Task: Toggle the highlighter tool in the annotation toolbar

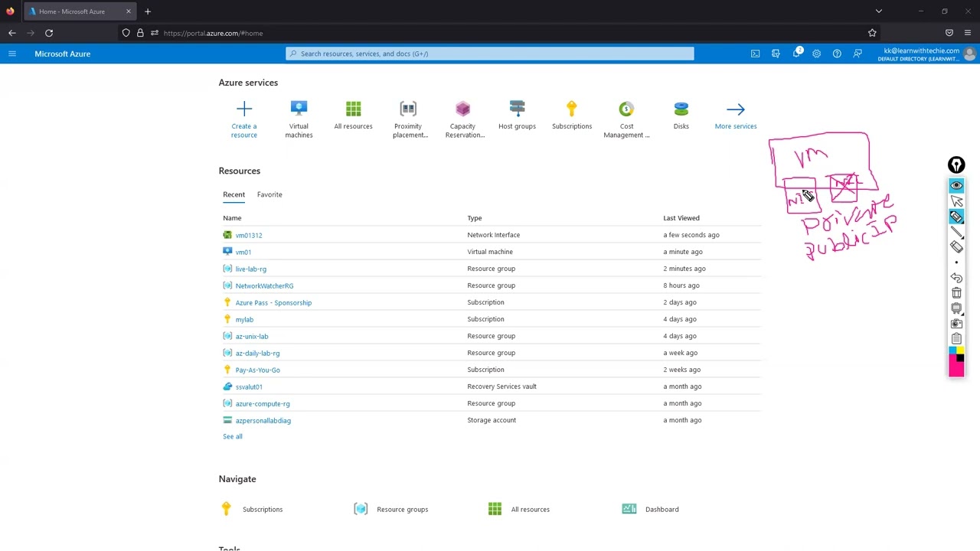Action: click(956, 217)
